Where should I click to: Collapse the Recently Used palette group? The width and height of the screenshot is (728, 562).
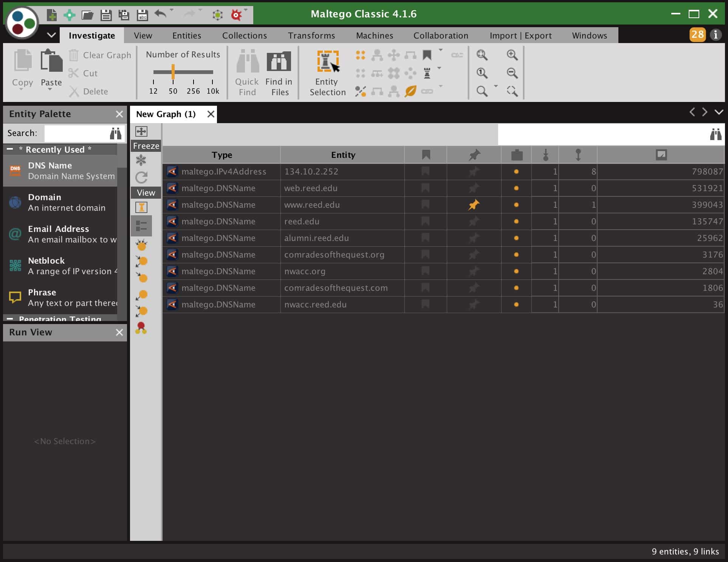click(x=10, y=149)
